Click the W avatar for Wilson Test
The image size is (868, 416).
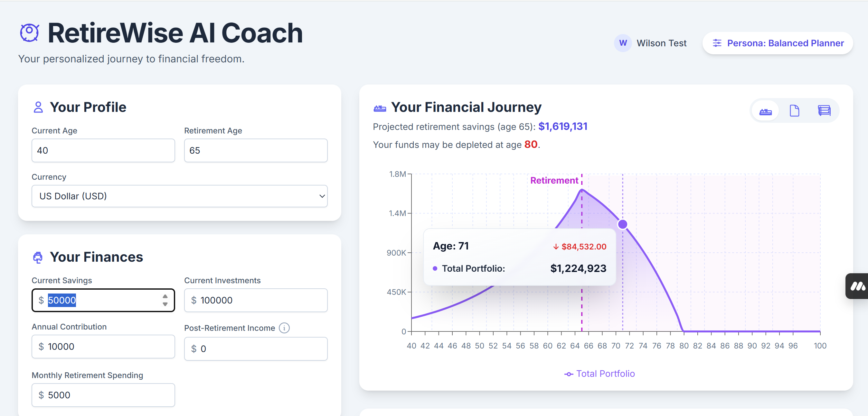[623, 43]
